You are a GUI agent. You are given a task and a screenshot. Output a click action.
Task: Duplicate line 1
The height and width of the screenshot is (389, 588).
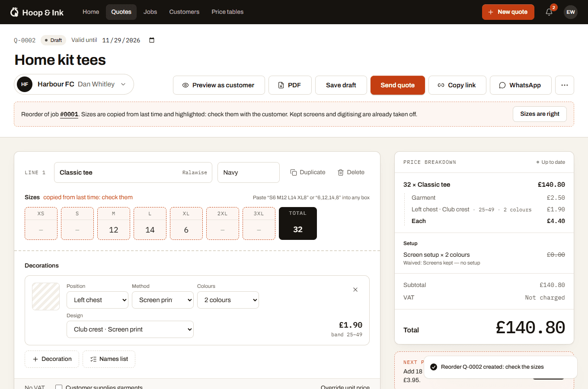pyautogui.click(x=308, y=172)
